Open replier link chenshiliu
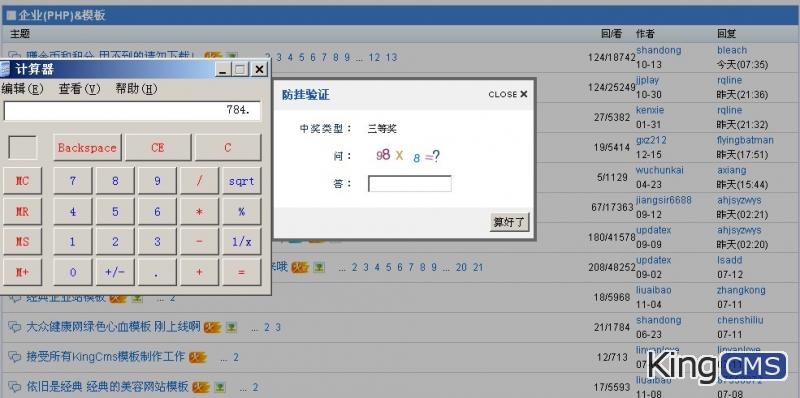 pyautogui.click(x=740, y=320)
